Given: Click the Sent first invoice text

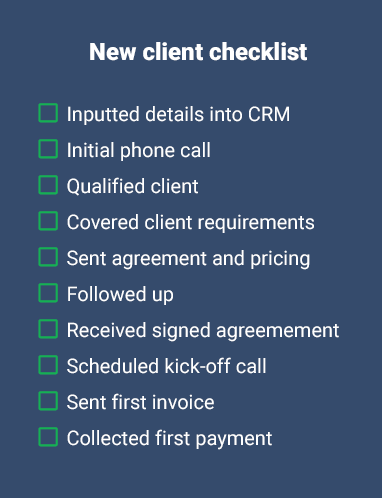Looking at the screenshot, I should tap(140, 402).
